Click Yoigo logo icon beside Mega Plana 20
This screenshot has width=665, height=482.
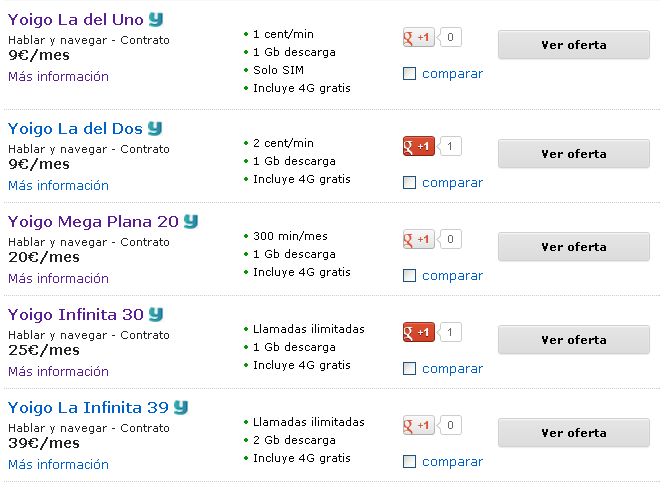point(191,221)
